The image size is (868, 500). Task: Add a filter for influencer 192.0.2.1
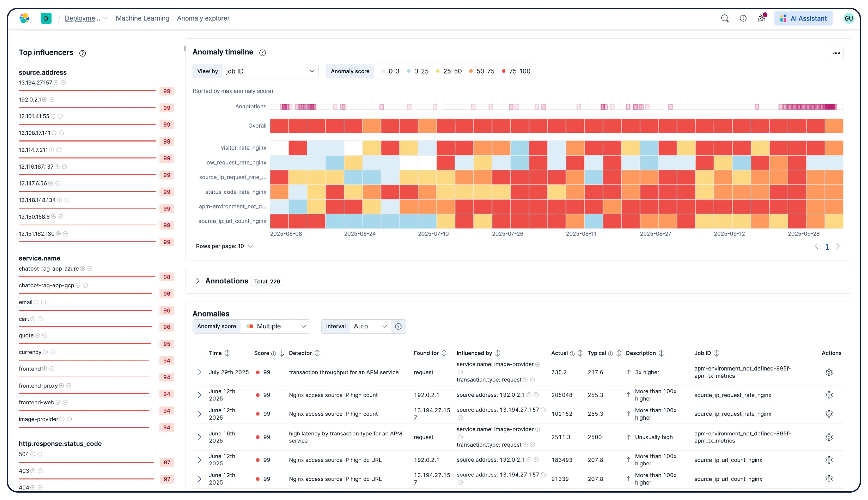click(x=46, y=100)
